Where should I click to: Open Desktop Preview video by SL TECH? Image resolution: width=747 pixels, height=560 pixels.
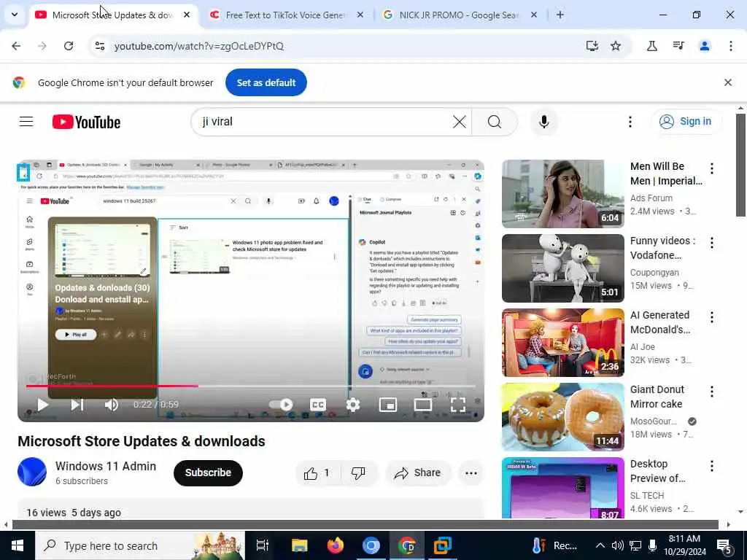click(x=562, y=488)
